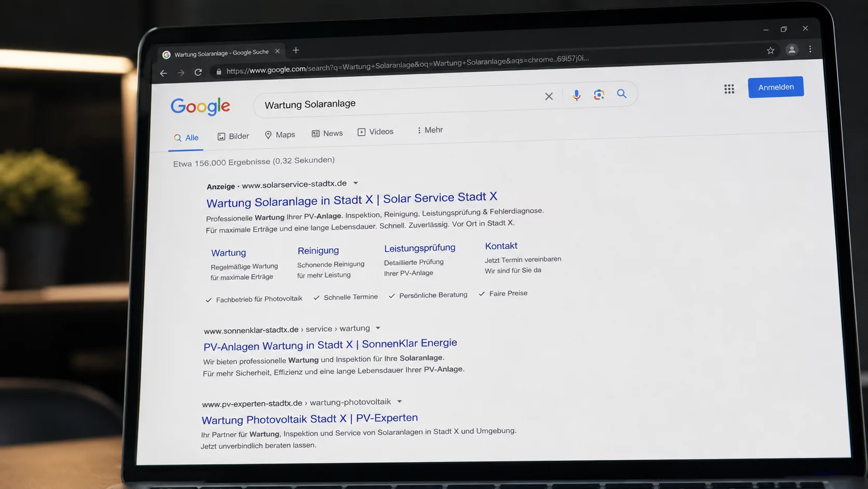Minimize the browser window

(766, 30)
